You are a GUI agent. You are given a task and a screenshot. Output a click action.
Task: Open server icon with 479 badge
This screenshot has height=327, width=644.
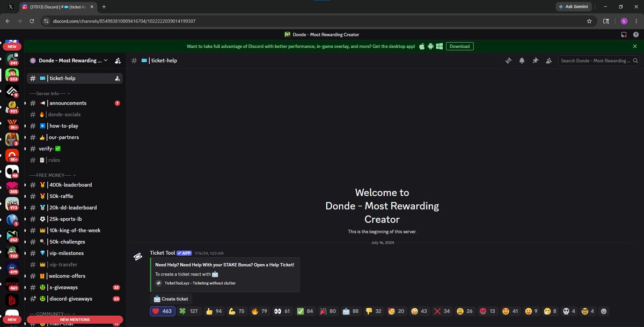(12, 268)
